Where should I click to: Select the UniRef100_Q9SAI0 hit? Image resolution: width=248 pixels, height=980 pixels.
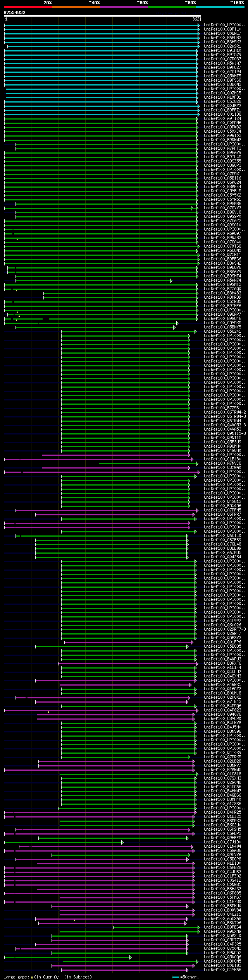point(222,225)
